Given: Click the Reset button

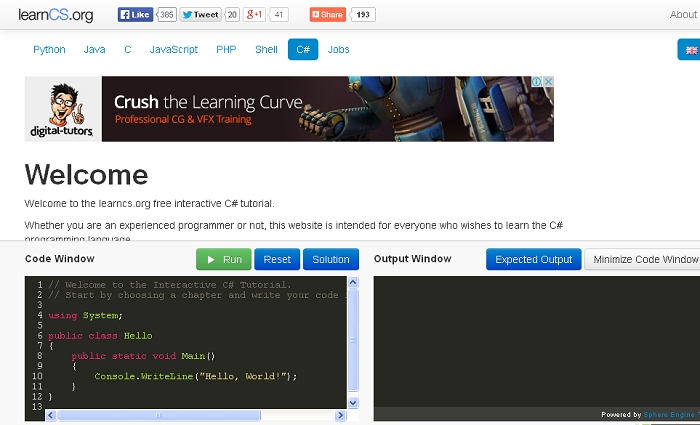Looking at the screenshot, I should point(277,259).
